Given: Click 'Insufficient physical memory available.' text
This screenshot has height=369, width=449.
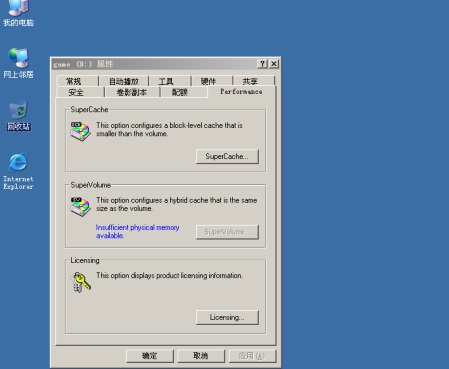Looking at the screenshot, I should click(137, 231).
